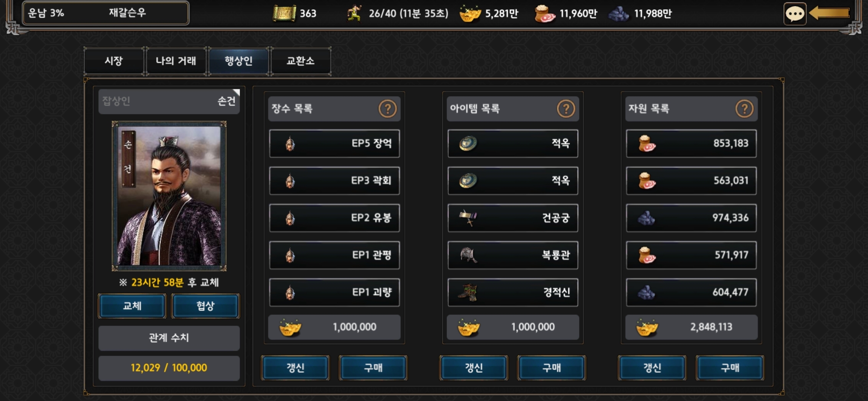Click the 교체 button under merchant
Viewport: 868px width, 401px height.
132,306
